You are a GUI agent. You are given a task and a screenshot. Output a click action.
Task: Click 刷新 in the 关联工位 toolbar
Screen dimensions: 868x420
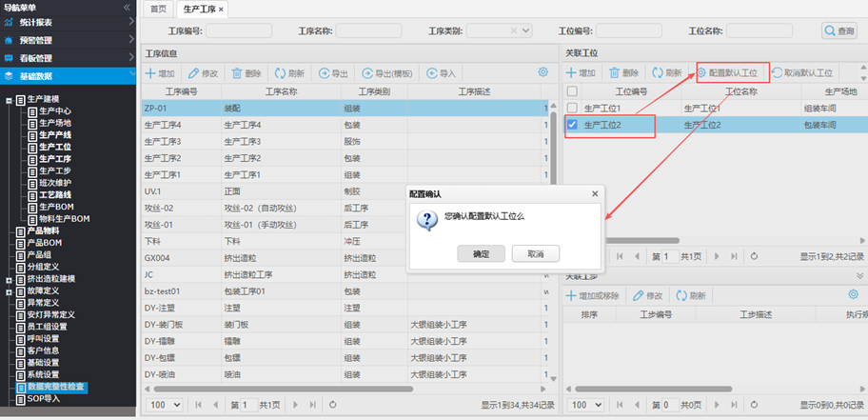click(666, 73)
